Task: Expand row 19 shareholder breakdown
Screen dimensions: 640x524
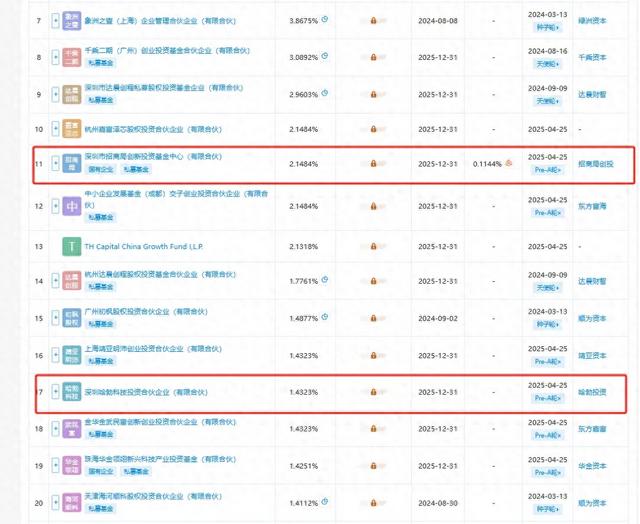Action: [56, 466]
